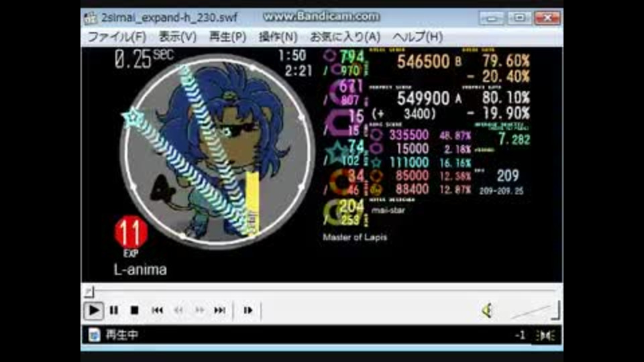Screen dimensions: 644x362
Task: Pause the video playback
Action: pyautogui.click(x=114, y=310)
